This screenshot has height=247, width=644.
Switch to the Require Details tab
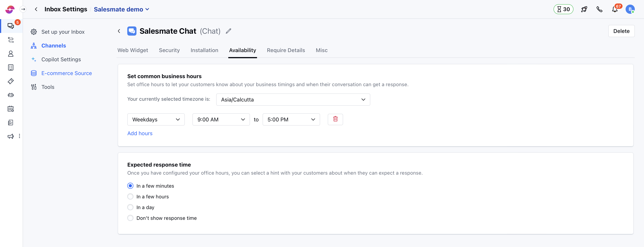pyautogui.click(x=286, y=50)
